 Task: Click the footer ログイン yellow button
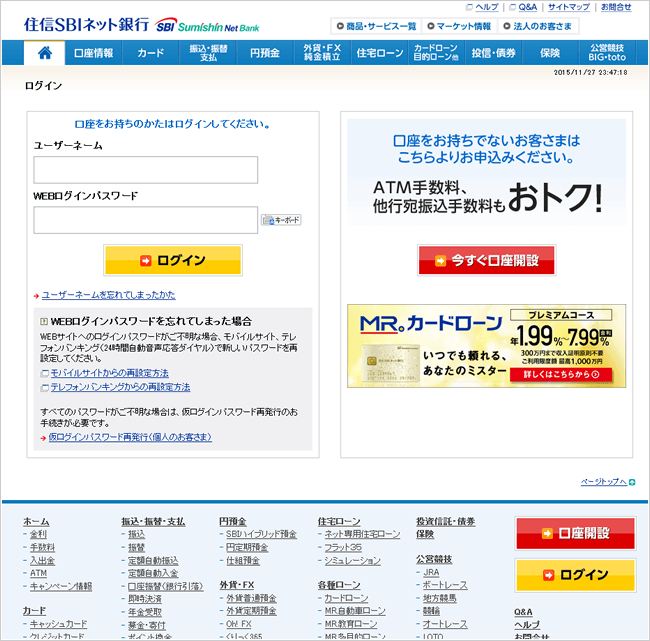(575, 575)
